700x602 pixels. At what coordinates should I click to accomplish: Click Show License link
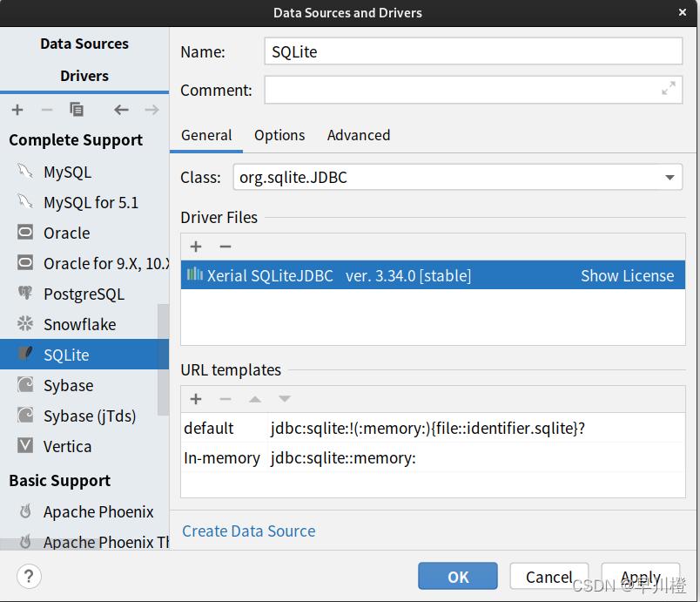pyautogui.click(x=627, y=276)
